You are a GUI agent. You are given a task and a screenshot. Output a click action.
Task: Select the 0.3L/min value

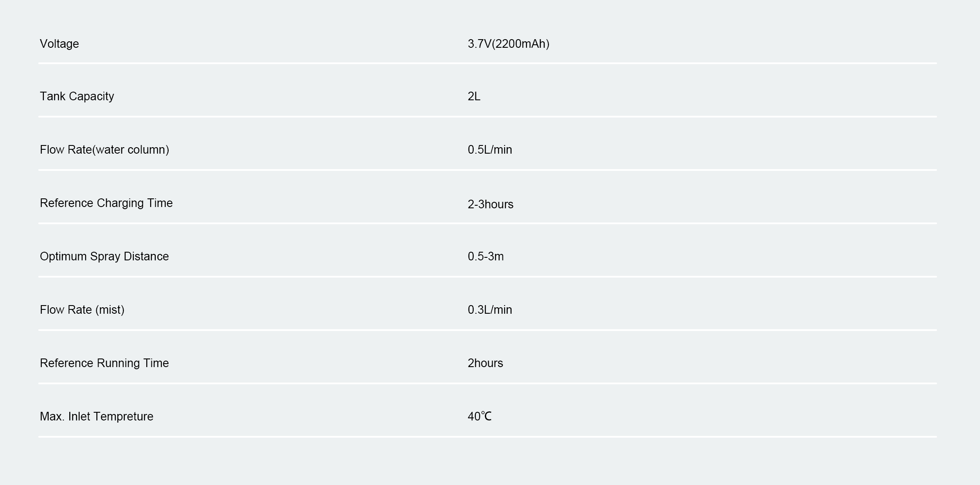490,310
